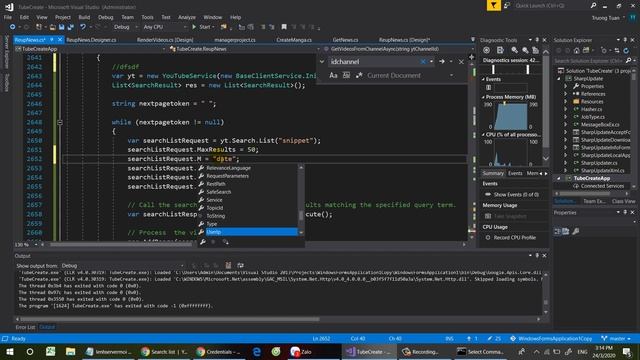Expand the Resources folder node

pos(566,102)
